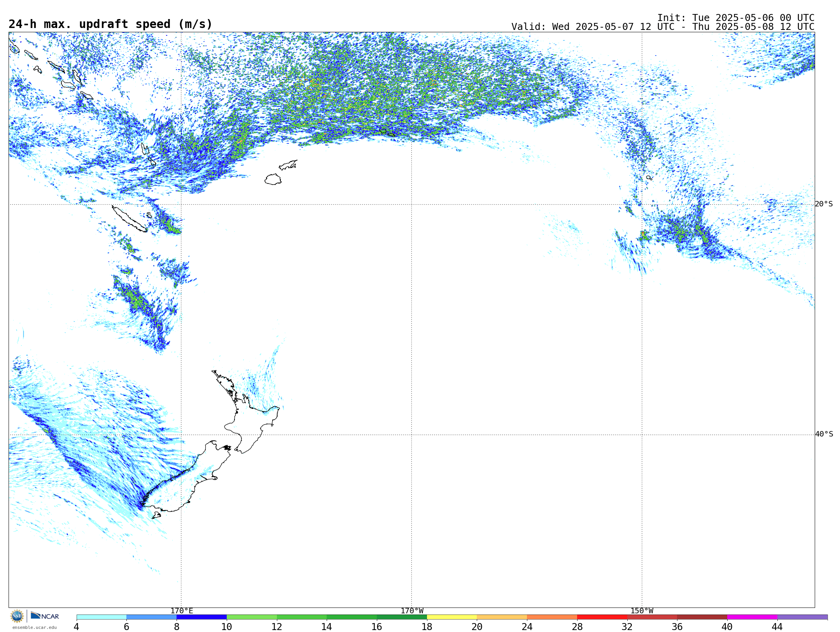Click colorbar tick label 44
Screen dimensions: 840x632
pyautogui.click(x=777, y=627)
